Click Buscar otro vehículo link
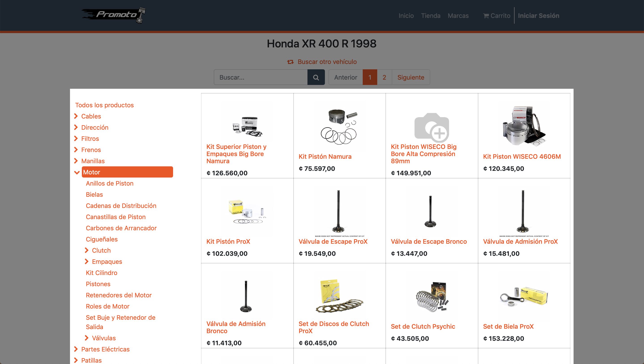Image resolution: width=644 pixels, height=364 pixels. click(x=327, y=62)
